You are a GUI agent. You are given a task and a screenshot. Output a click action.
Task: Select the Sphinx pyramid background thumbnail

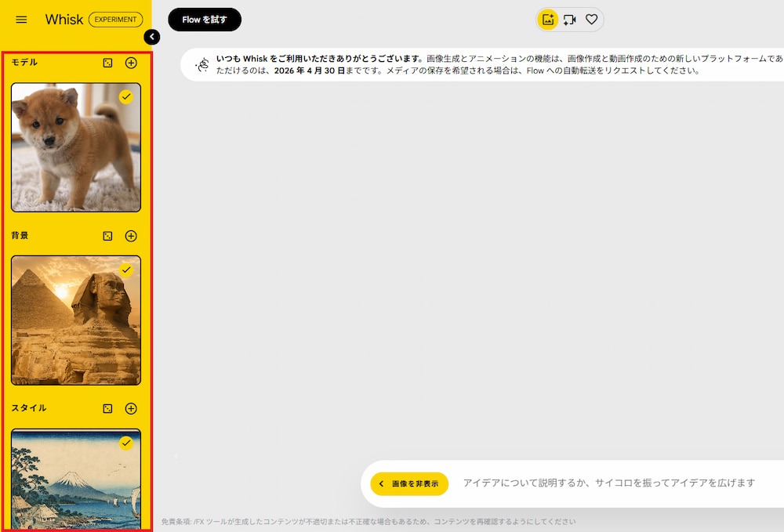click(76, 320)
